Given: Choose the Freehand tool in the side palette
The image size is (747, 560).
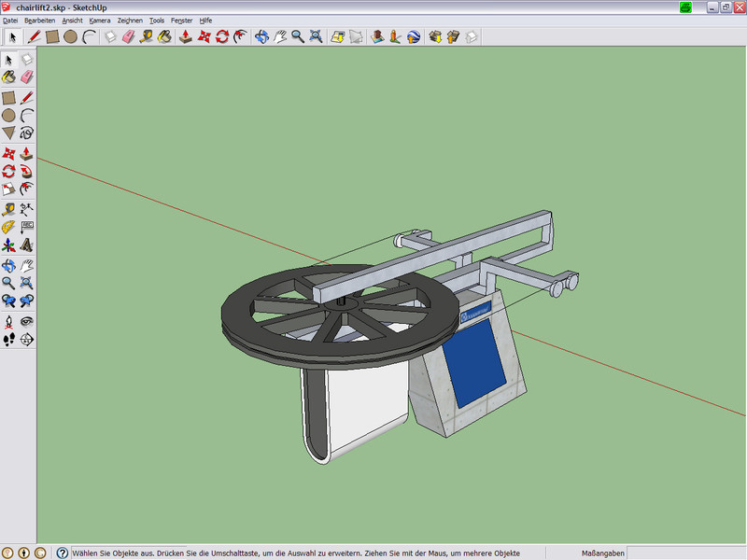Looking at the screenshot, I should click(27, 133).
